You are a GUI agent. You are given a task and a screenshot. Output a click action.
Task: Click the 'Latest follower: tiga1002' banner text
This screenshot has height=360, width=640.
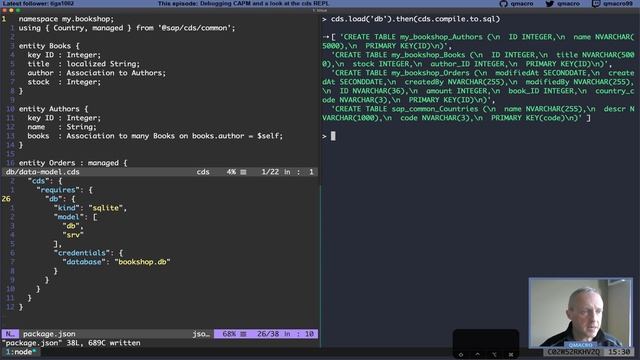pyautogui.click(x=38, y=3)
